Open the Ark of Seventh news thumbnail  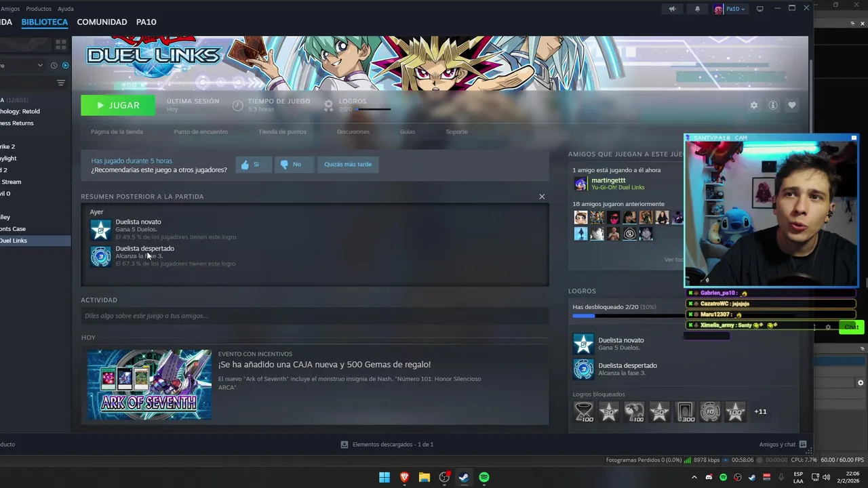(x=149, y=384)
